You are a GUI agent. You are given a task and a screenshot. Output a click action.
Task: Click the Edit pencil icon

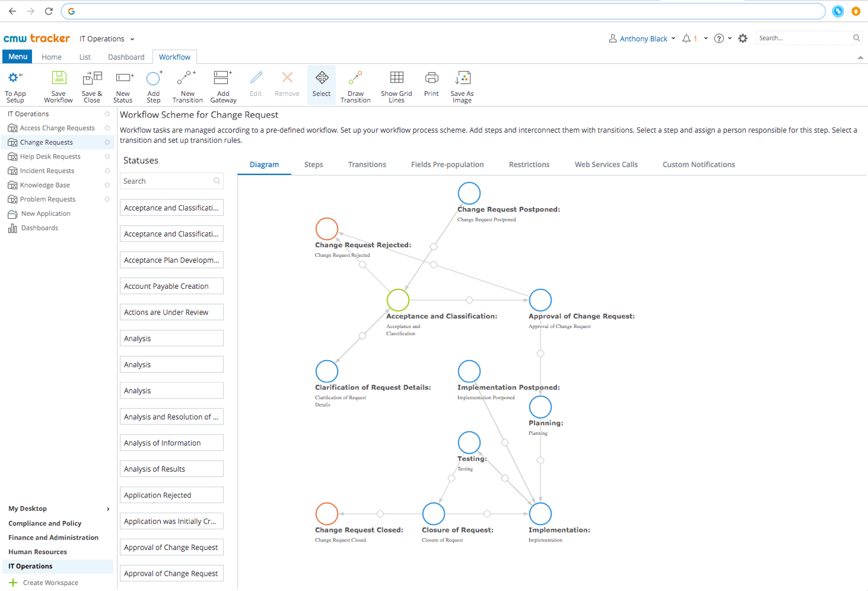click(x=256, y=77)
